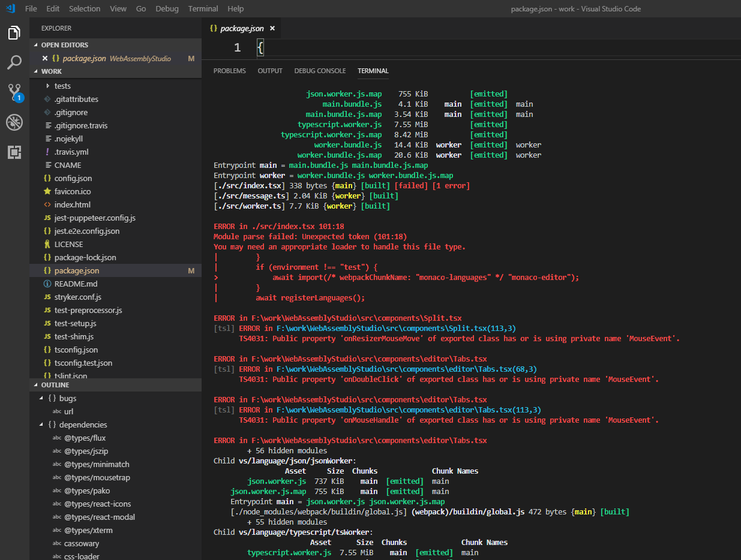Open the Search view icon
741x560 pixels.
click(x=14, y=62)
